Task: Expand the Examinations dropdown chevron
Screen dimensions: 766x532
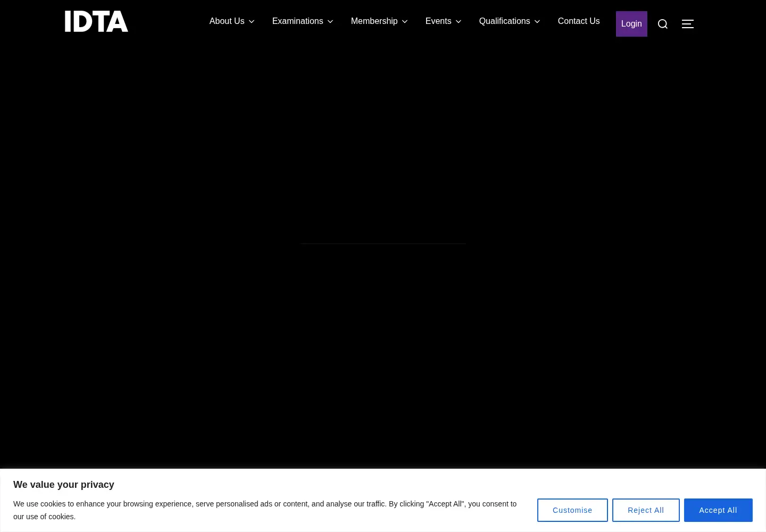Action: pos(330,22)
